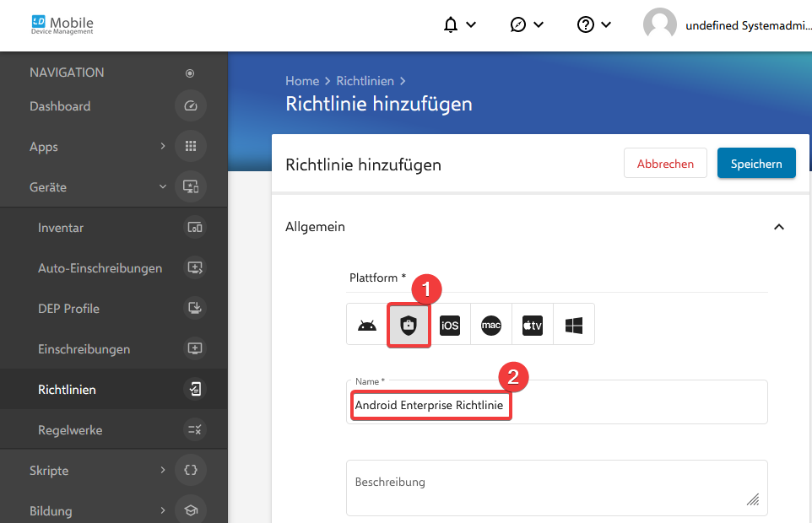This screenshot has width=812, height=523.
Task: Click the user avatar picture
Action: 660,24
